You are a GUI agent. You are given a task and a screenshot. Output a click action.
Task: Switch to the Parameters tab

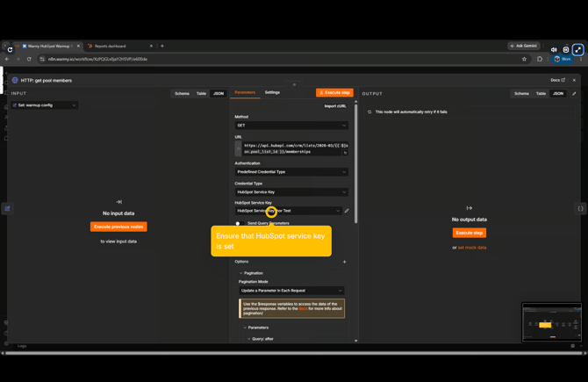pos(245,92)
